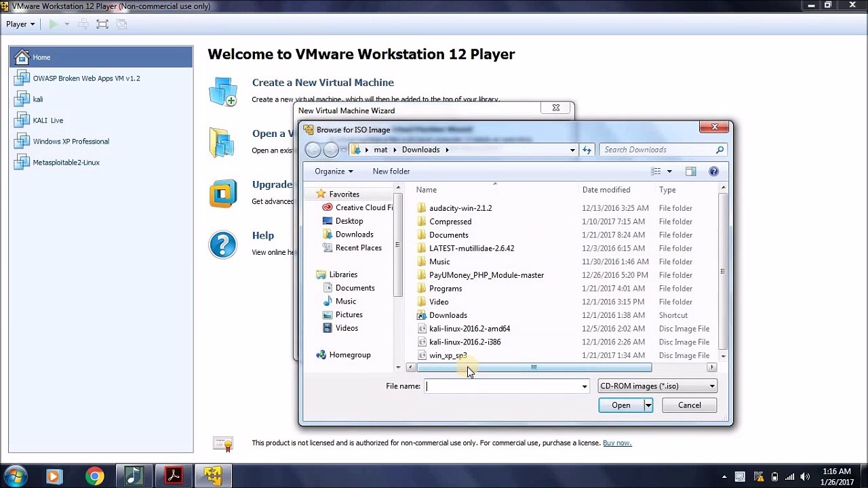The width and height of the screenshot is (868, 488).
Task: Select Videos library
Action: tap(347, 328)
